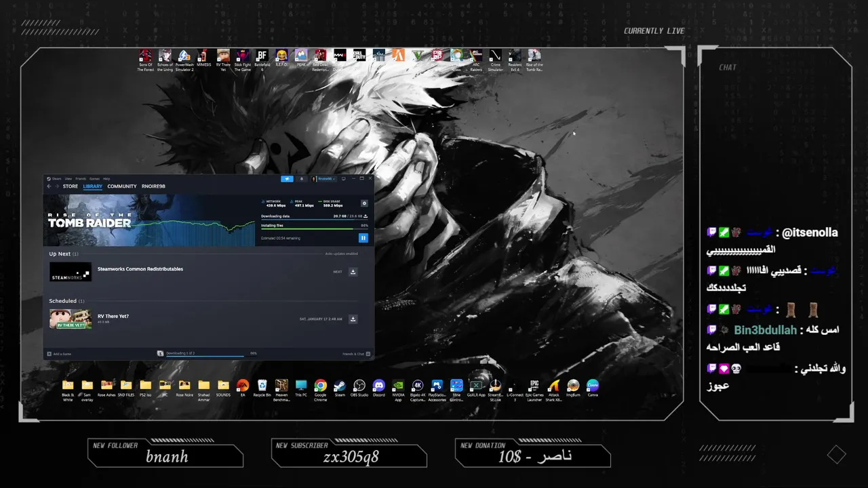Screen dimensions: 868x488
Task: Open PEAK desktop shortcut
Action: 301,58
